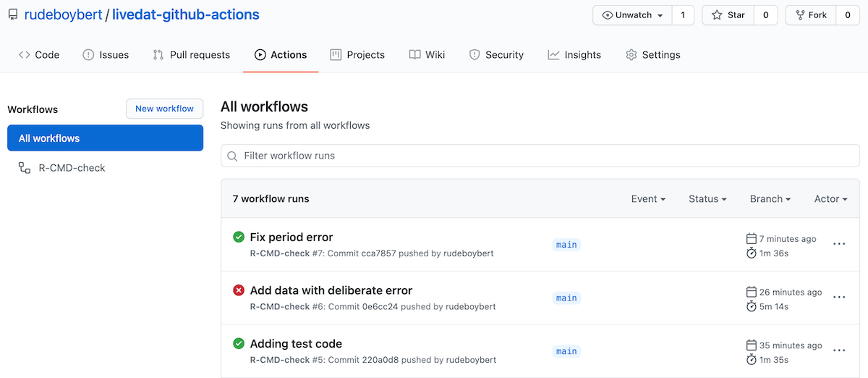Viewport: 868px width, 378px height.
Task: Open the Security tab
Action: [x=496, y=55]
